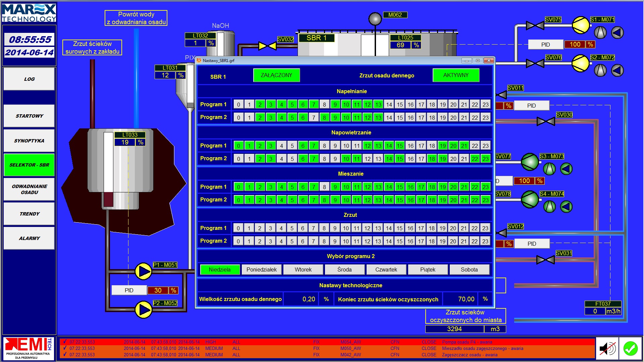
Task: Toggle hour 8 in Mieszanie Program 1
Action: coord(324,187)
